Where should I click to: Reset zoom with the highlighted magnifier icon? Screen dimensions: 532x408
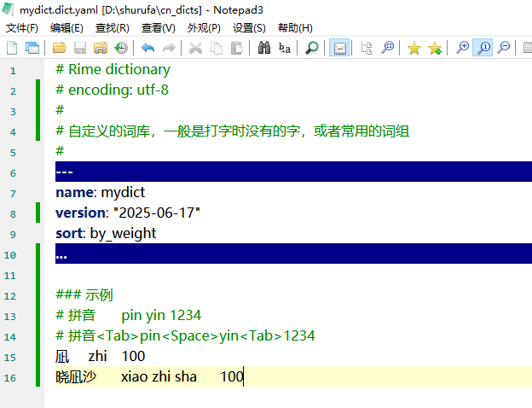pos(483,49)
